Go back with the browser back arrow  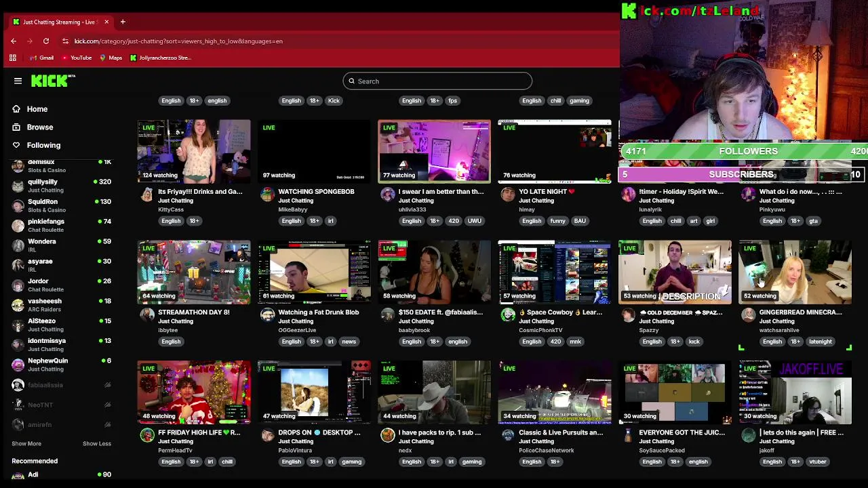(x=14, y=41)
